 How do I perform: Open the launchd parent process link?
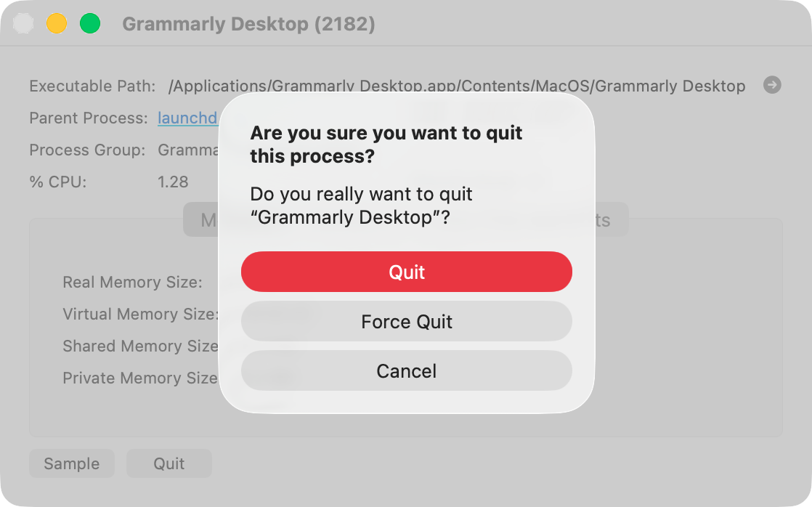(x=187, y=118)
